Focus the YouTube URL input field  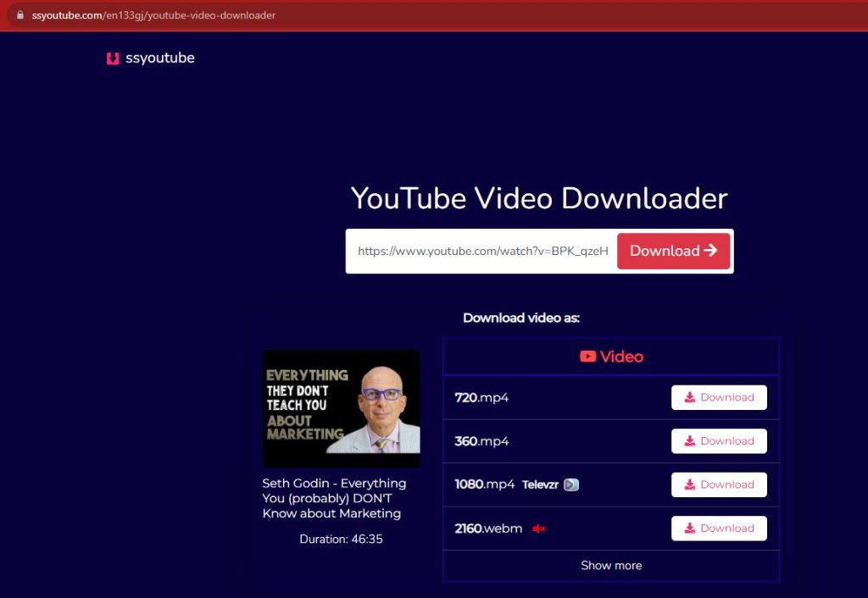point(482,251)
